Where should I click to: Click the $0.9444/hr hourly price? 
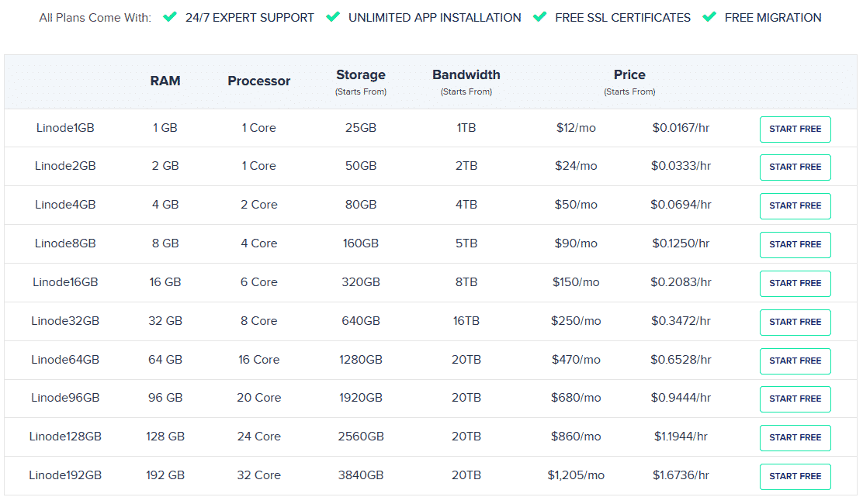click(681, 397)
